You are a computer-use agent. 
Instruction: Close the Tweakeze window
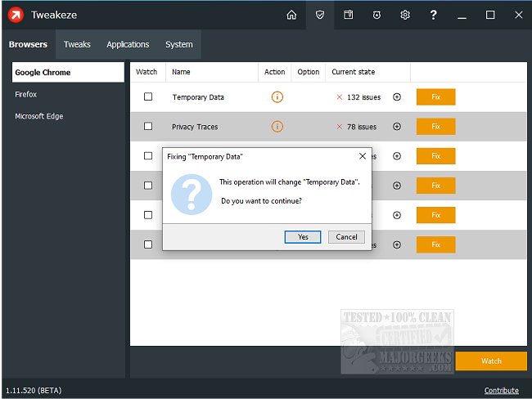(x=518, y=15)
